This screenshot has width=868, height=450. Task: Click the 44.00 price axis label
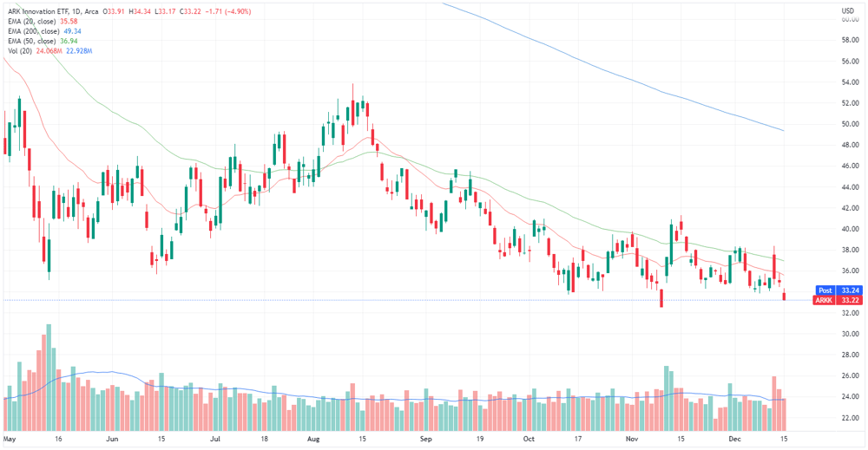850,187
